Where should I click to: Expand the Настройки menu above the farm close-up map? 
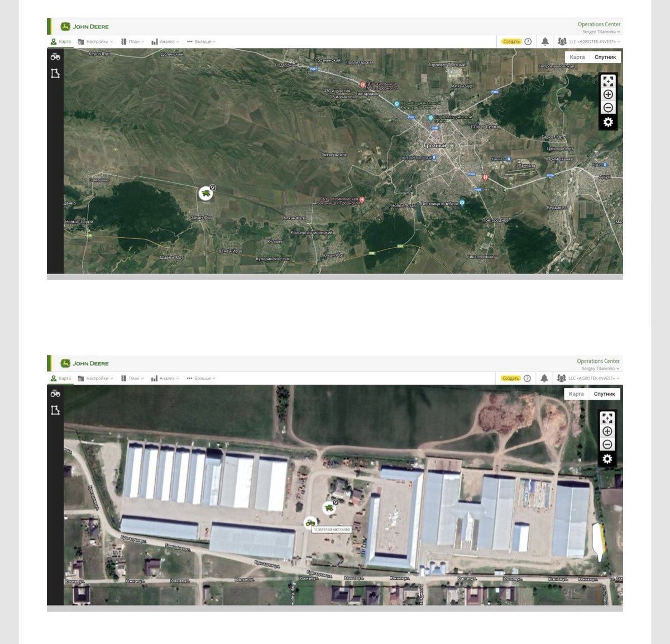[95, 378]
